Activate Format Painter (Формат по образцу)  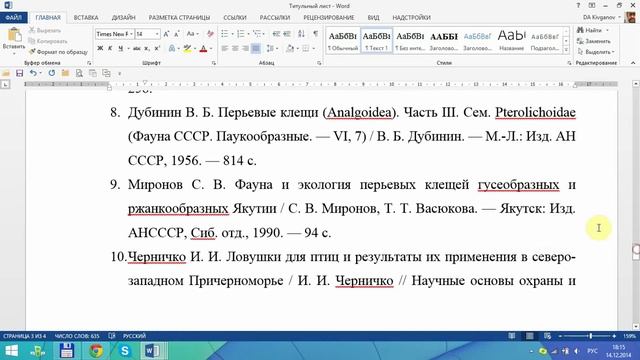58,52
